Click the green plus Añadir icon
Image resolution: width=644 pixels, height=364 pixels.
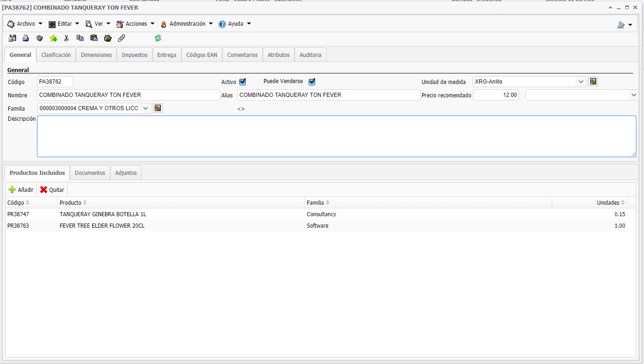pyautogui.click(x=12, y=190)
